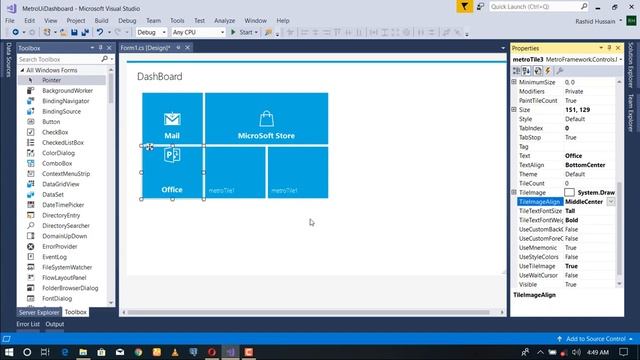The height and width of the screenshot is (360, 640).
Task: Pick the DateTimePicker control in Toolbox
Action: click(63, 205)
